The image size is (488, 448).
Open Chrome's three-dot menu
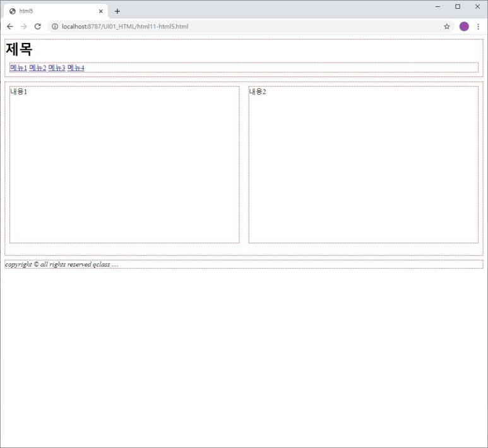coord(478,27)
